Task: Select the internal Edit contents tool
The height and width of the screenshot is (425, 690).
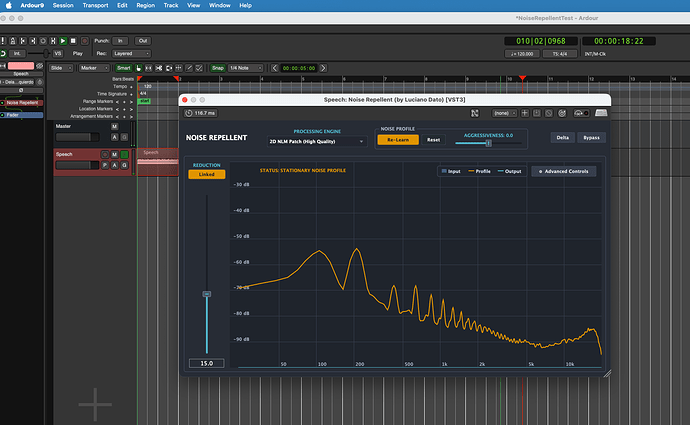Action: 199,68
